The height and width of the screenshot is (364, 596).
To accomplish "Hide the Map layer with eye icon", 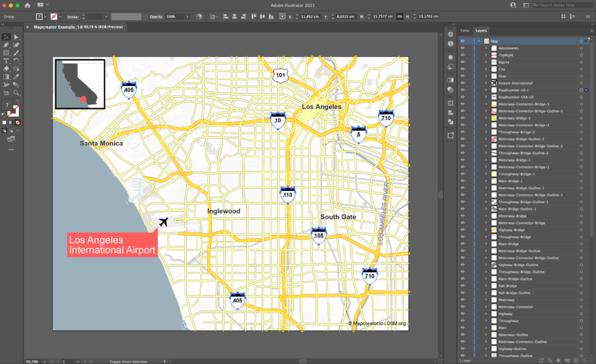I will click(463, 41).
